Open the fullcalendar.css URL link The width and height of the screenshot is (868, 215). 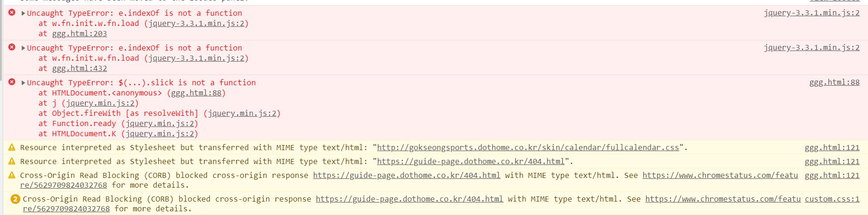(x=528, y=147)
